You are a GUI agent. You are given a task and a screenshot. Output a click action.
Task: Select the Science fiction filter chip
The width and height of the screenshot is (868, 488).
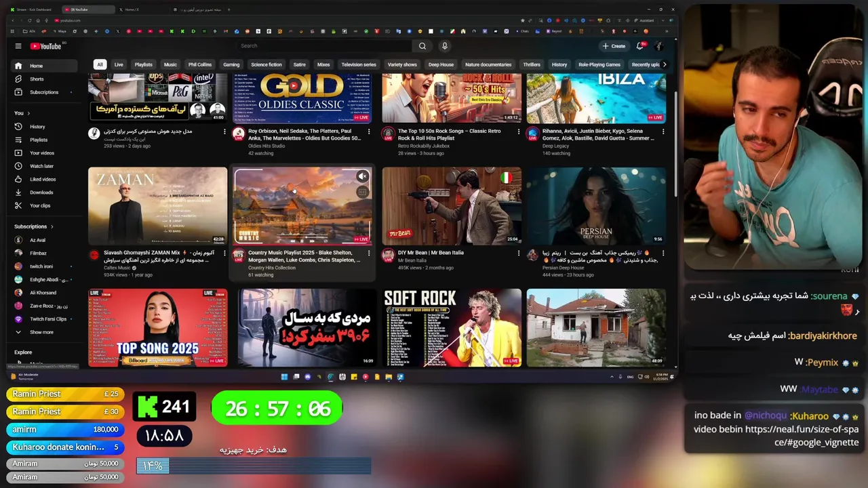coord(267,64)
